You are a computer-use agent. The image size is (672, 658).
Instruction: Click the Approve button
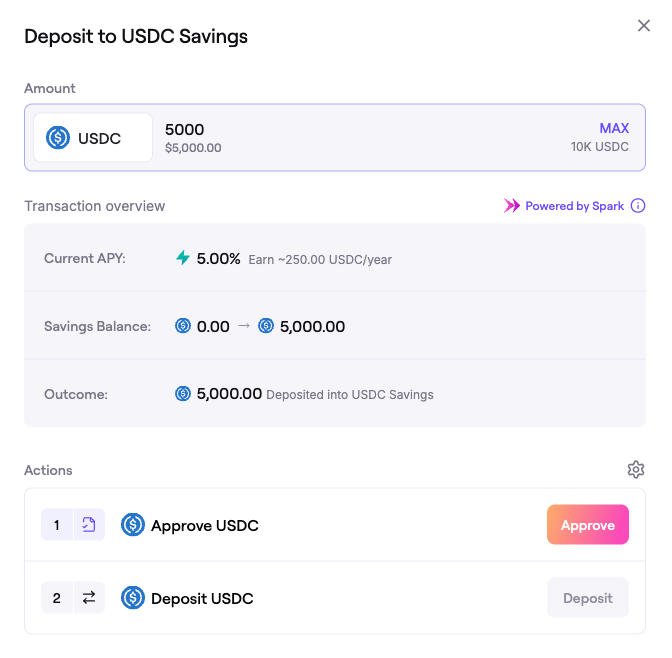(587, 525)
